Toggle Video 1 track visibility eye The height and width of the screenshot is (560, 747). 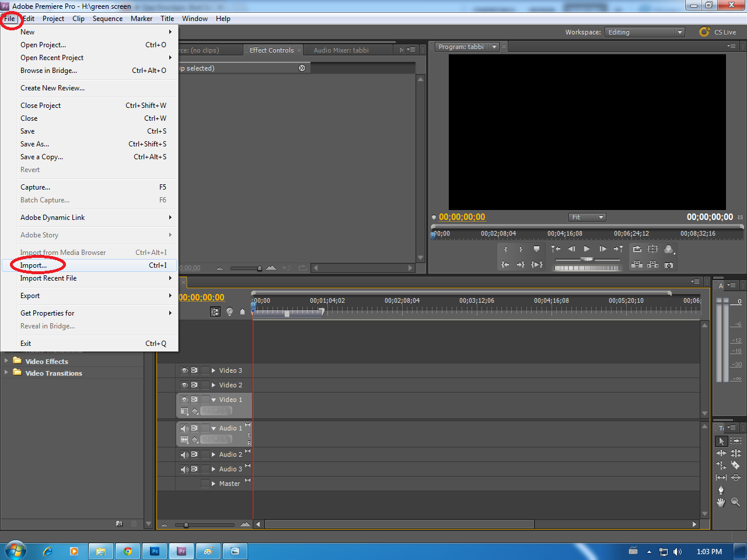184,400
